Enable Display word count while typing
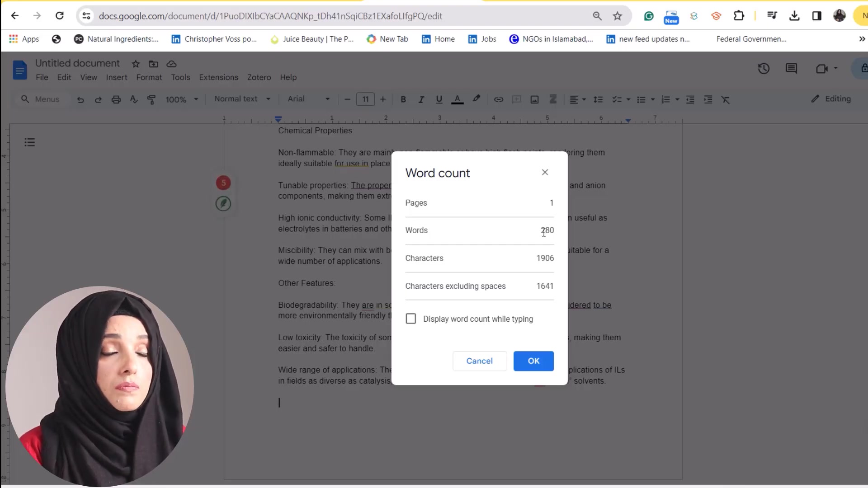 (x=411, y=319)
